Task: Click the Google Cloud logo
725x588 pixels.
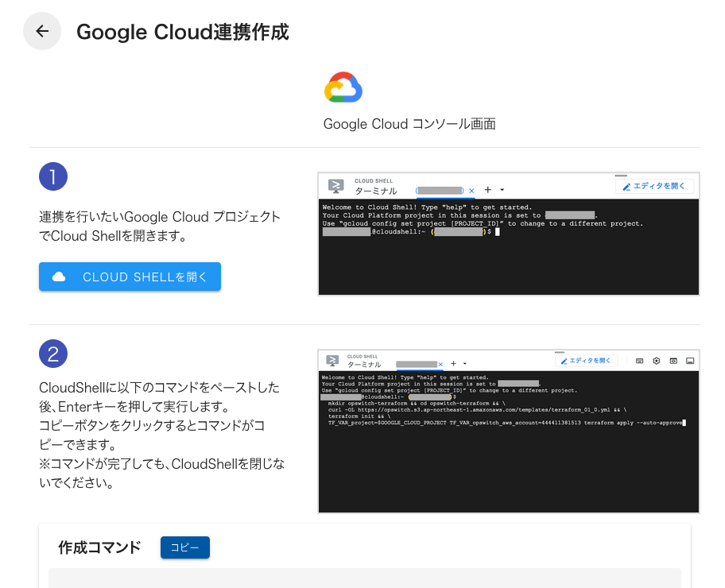Action: pos(343,87)
